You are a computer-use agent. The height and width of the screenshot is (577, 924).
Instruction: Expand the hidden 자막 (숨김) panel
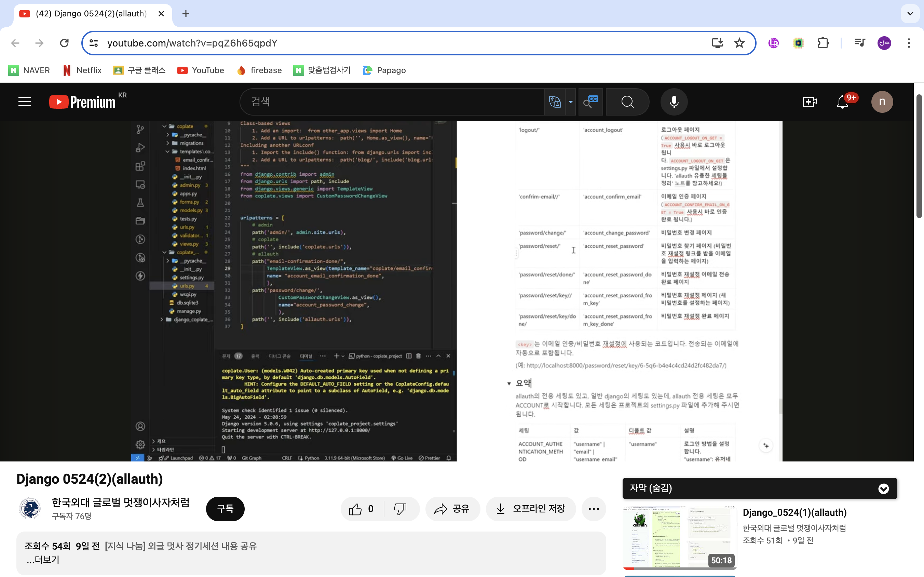point(883,488)
